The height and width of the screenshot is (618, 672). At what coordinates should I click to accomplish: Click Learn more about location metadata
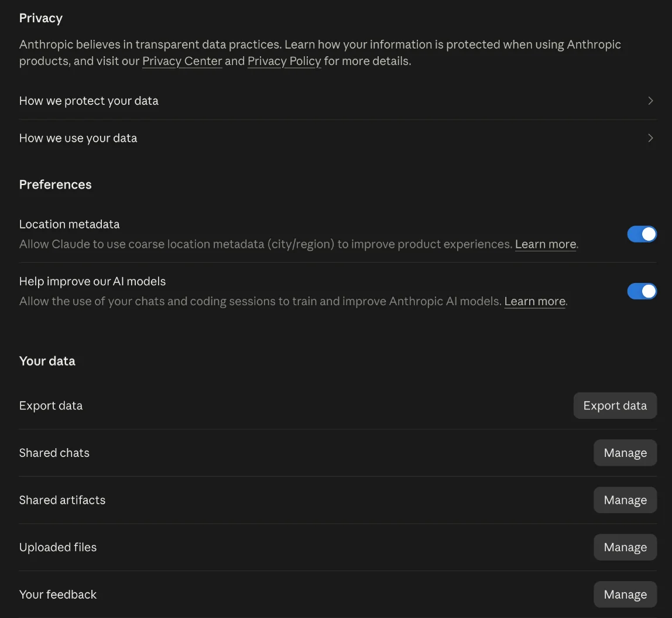click(546, 244)
